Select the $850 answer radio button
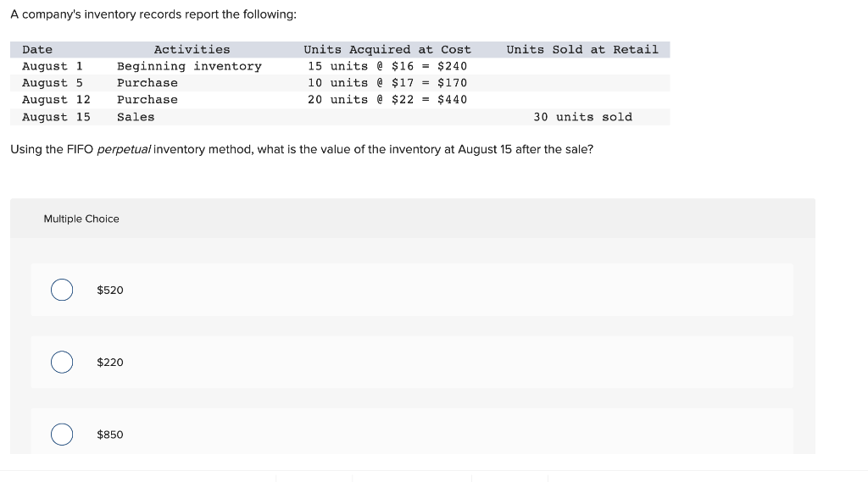 coord(61,435)
